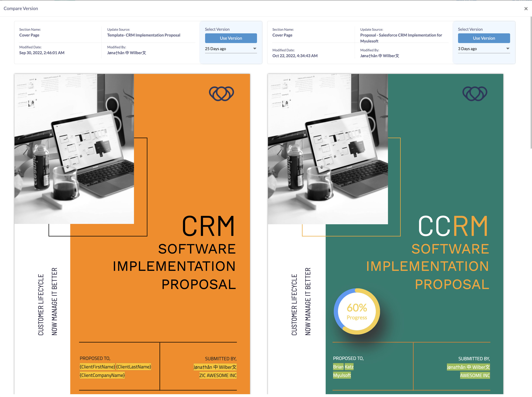Click the Template- CRM Implementation Proposal source name

click(144, 35)
